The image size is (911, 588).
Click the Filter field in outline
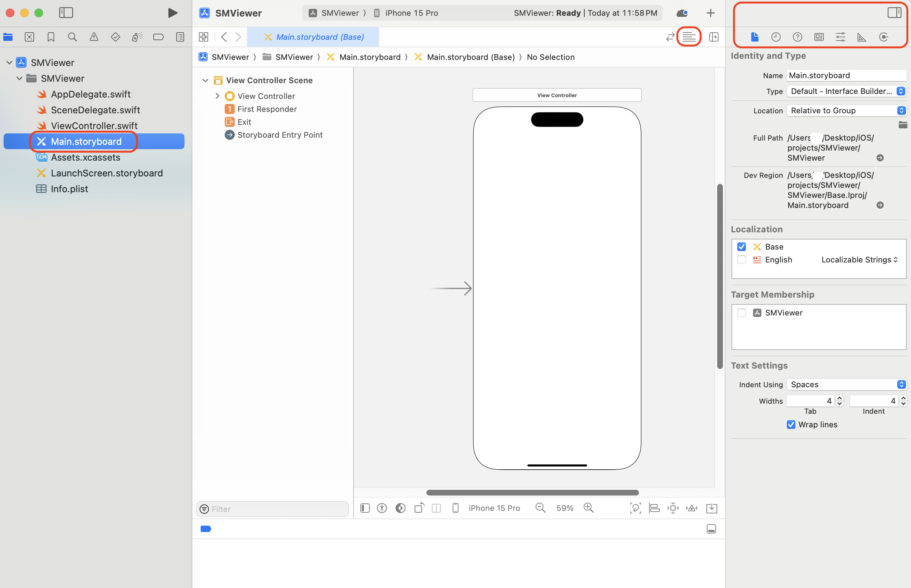tap(272, 509)
